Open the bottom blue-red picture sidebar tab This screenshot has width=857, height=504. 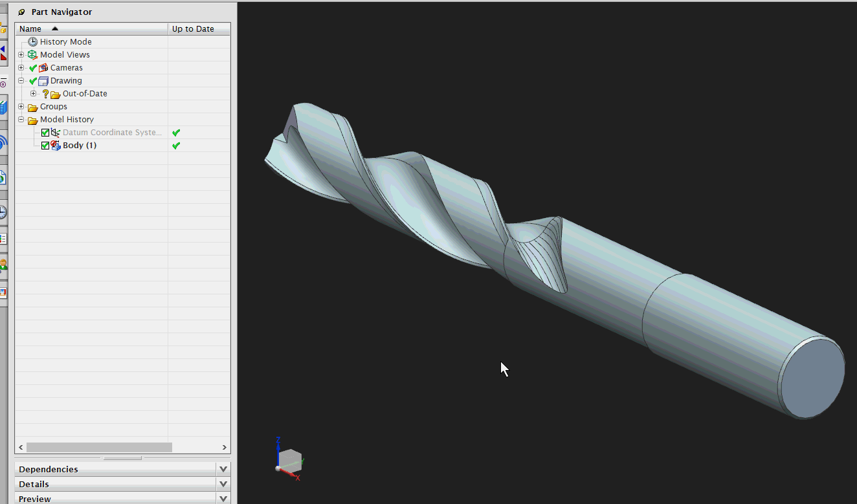pyautogui.click(x=3, y=292)
